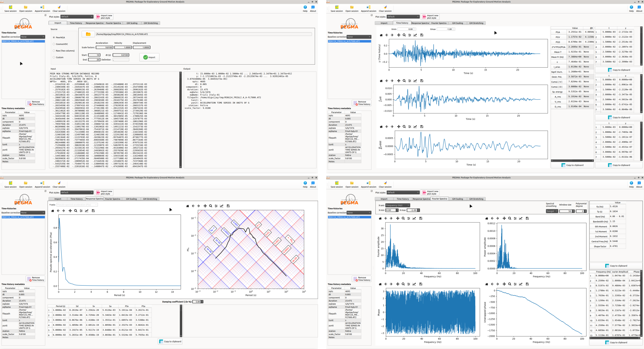Click Save session in the Fourier Spectra window
644x349 pixels.
tap(337, 184)
